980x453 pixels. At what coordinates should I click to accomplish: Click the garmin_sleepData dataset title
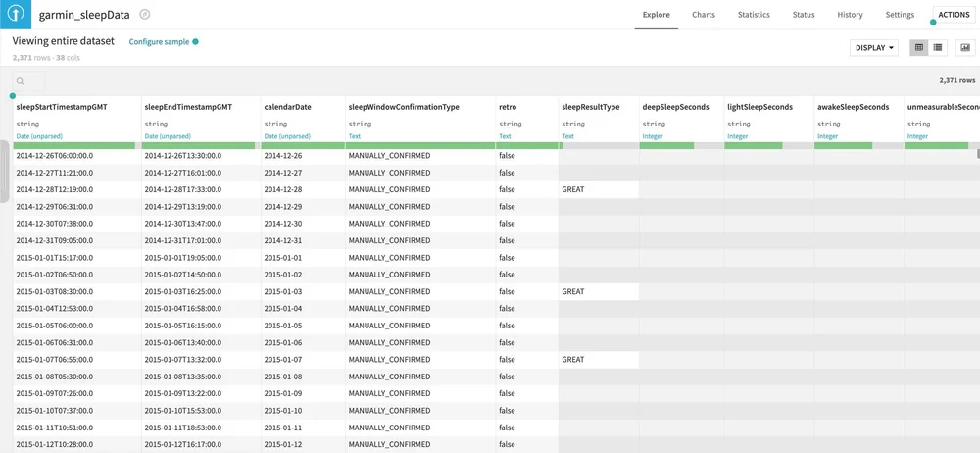(x=84, y=15)
